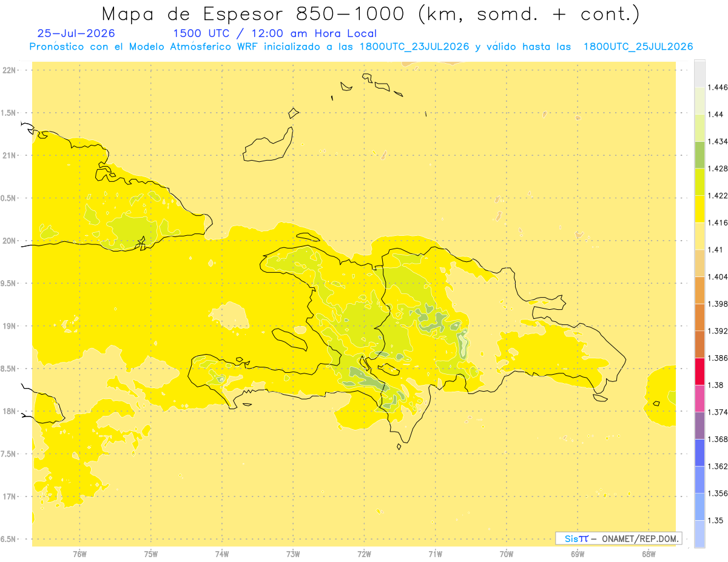
Task: Click the legend value '1.416'
Action: click(719, 222)
